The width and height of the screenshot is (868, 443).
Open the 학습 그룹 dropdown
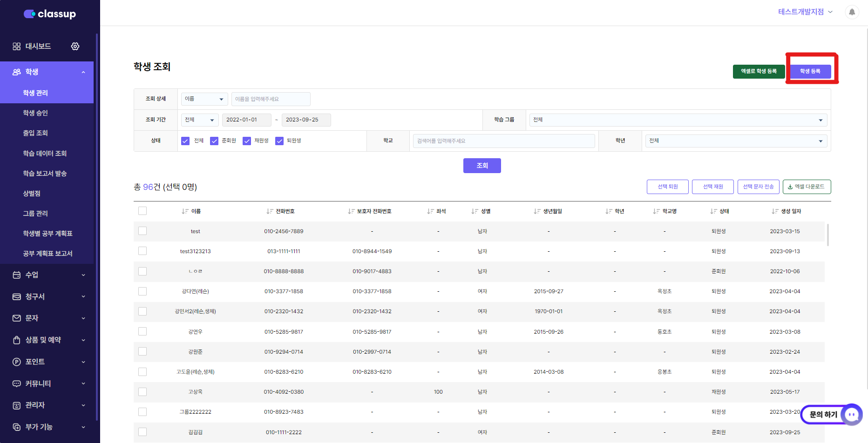tap(678, 120)
